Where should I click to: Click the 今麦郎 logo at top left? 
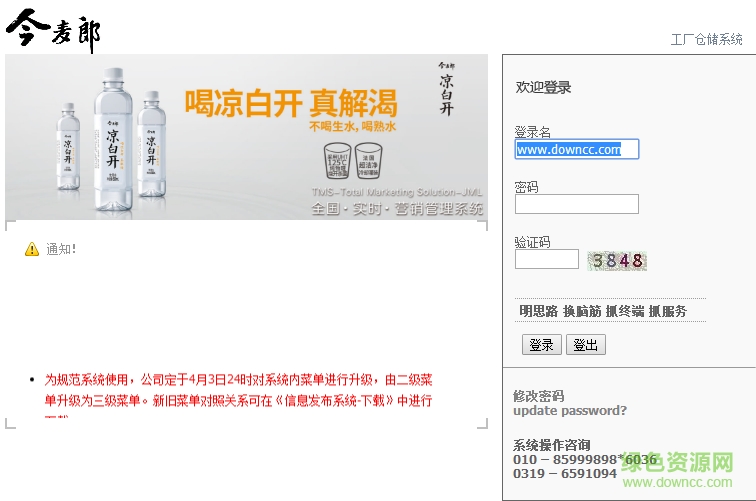tap(53, 30)
